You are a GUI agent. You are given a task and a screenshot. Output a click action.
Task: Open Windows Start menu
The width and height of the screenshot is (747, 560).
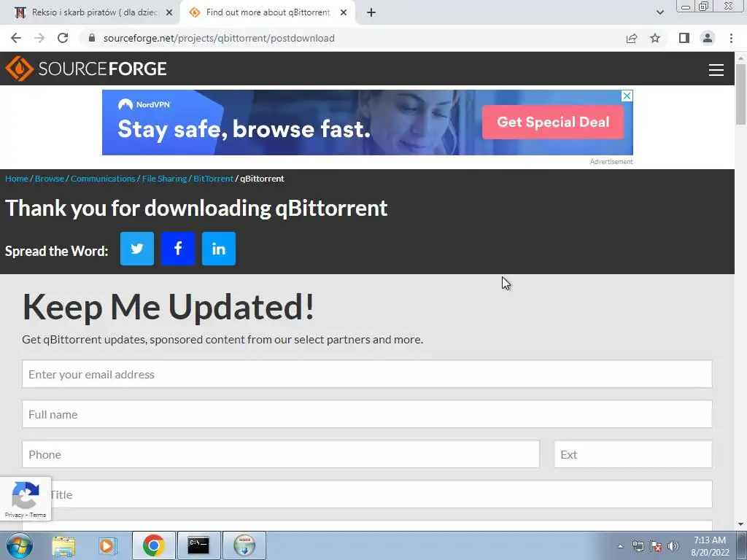pos(20,545)
